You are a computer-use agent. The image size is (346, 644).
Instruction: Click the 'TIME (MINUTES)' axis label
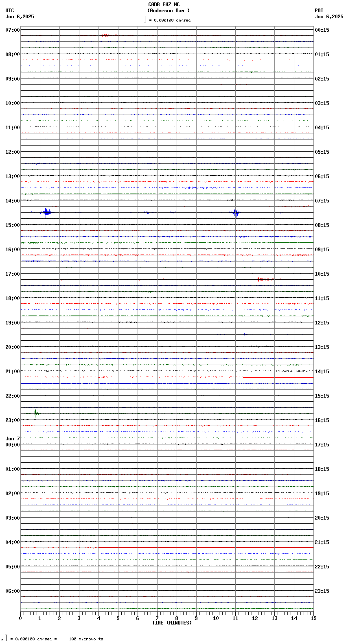[x=172, y=623]
